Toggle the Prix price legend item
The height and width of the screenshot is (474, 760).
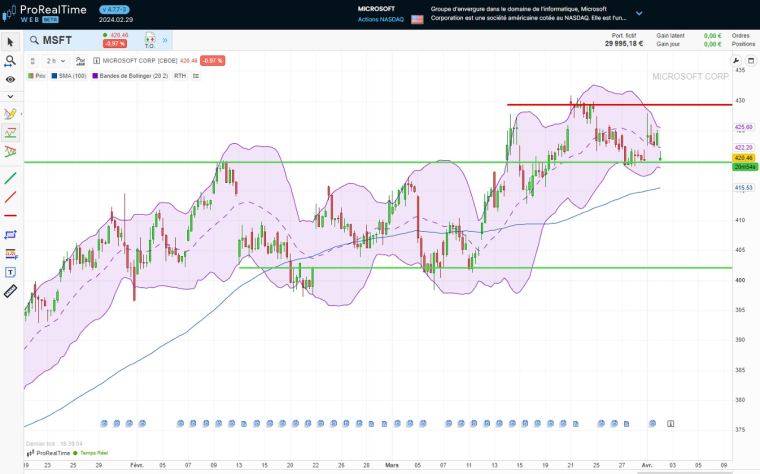point(37,75)
